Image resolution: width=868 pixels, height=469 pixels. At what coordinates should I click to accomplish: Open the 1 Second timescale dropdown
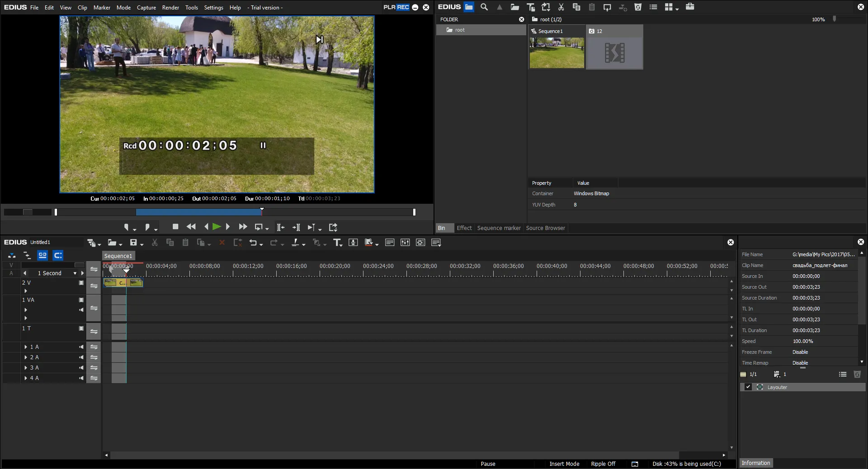(75, 273)
